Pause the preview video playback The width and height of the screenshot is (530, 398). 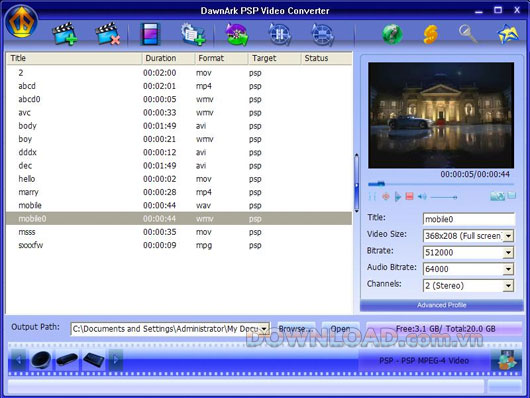pos(372,196)
